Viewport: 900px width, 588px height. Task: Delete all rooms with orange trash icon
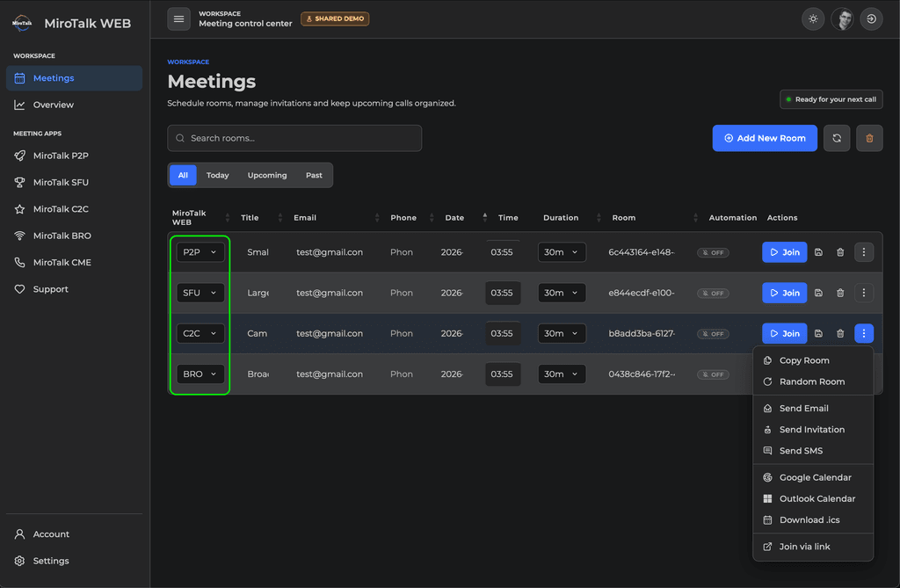[x=869, y=138]
